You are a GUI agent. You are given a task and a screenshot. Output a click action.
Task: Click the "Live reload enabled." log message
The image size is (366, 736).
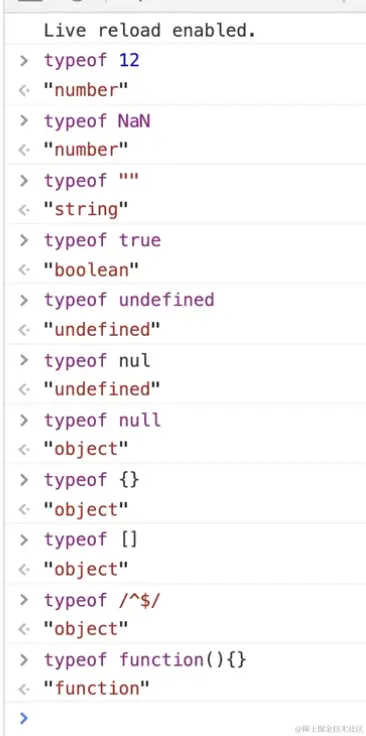(150, 31)
